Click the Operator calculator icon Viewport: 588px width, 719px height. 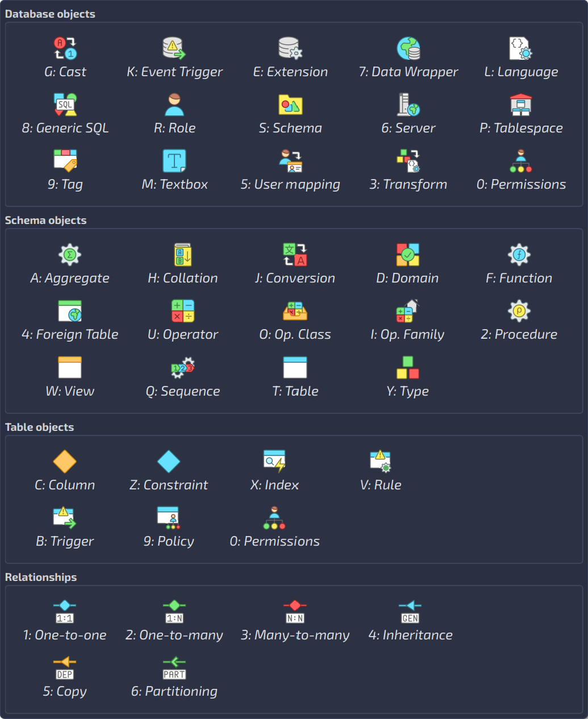coord(183,311)
